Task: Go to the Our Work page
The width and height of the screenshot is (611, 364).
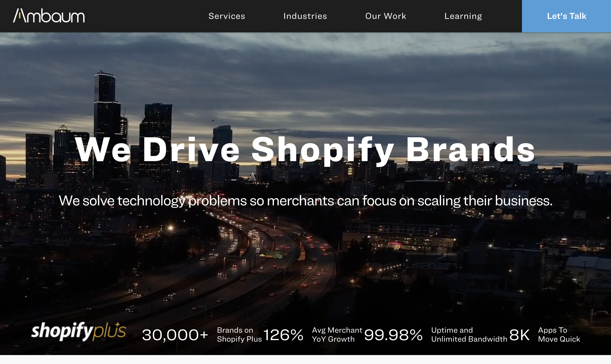Action: (385, 16)
